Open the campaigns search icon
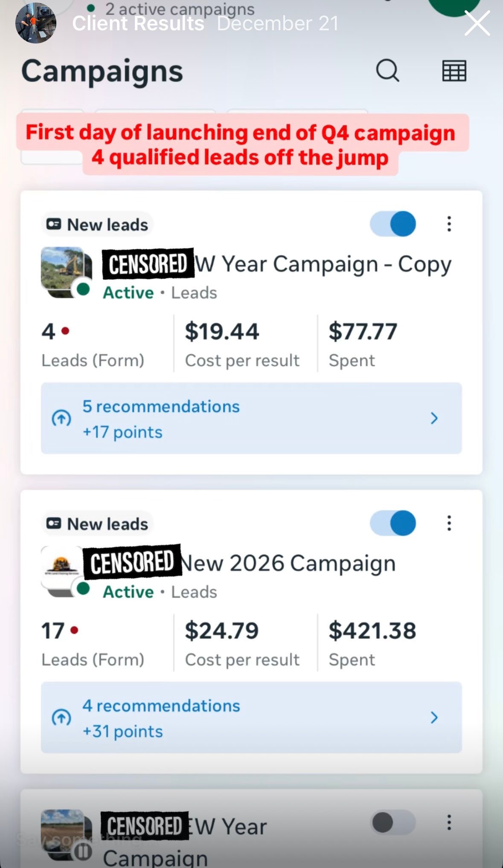This screenshot has height=868, width=503. click(387, 70)
